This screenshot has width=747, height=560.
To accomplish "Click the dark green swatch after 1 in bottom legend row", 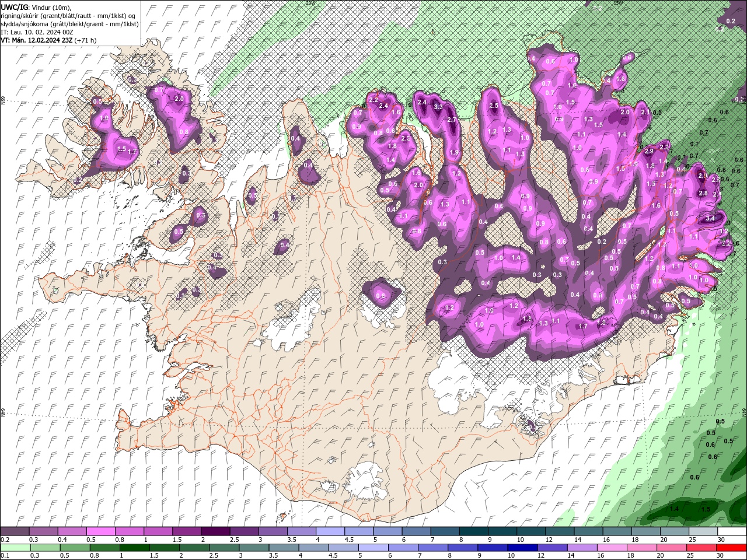I will pyautogui.click(x=134, y=548).
